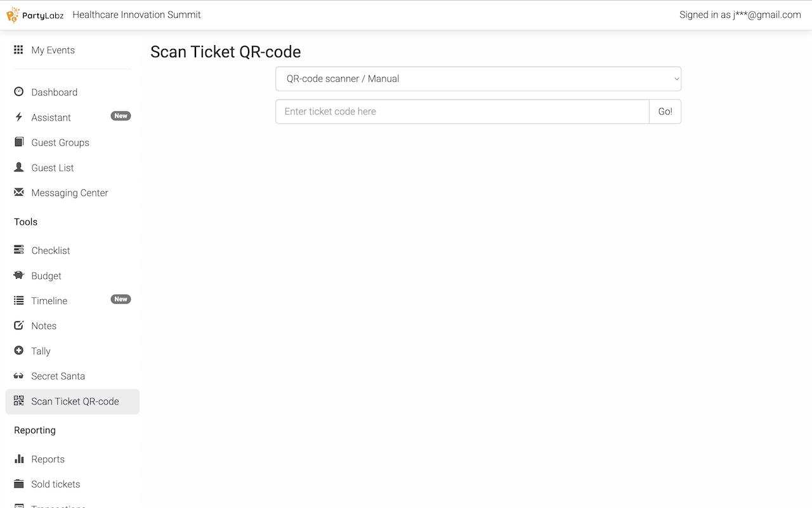Open the QR-code scanner / Manual dropdown

[478, 79]
